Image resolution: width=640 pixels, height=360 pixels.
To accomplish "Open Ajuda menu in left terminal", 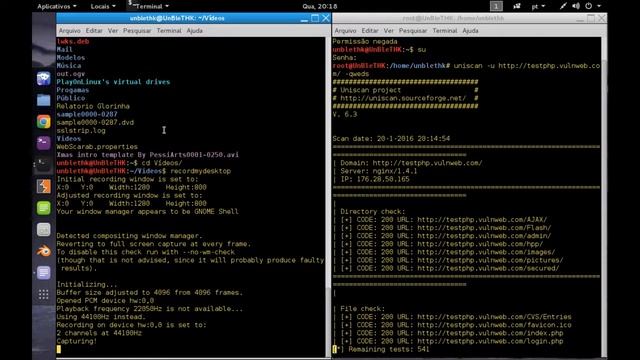I will [194, 31].
